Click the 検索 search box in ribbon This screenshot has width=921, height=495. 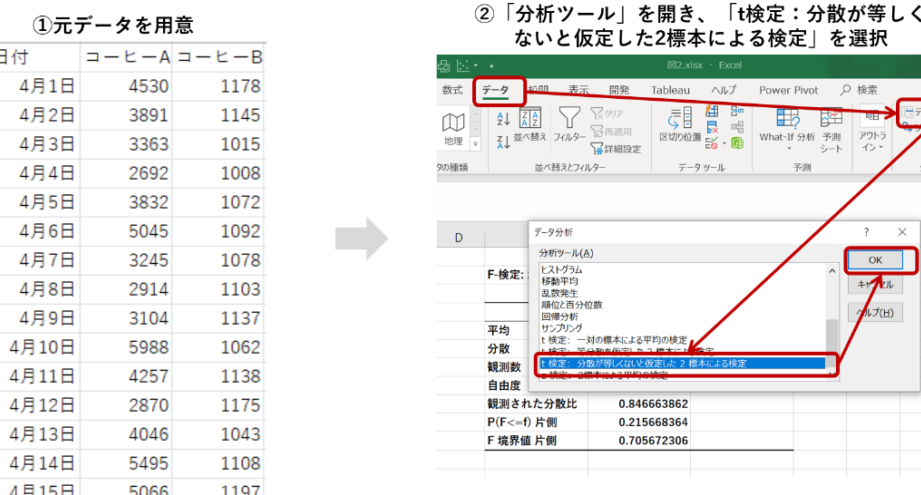(858, 90)
